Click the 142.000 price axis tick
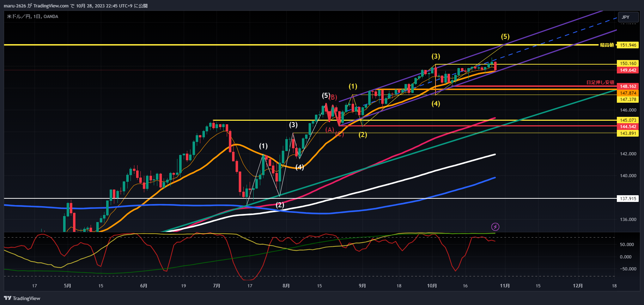The image size is (644, 305). point(628,154)
